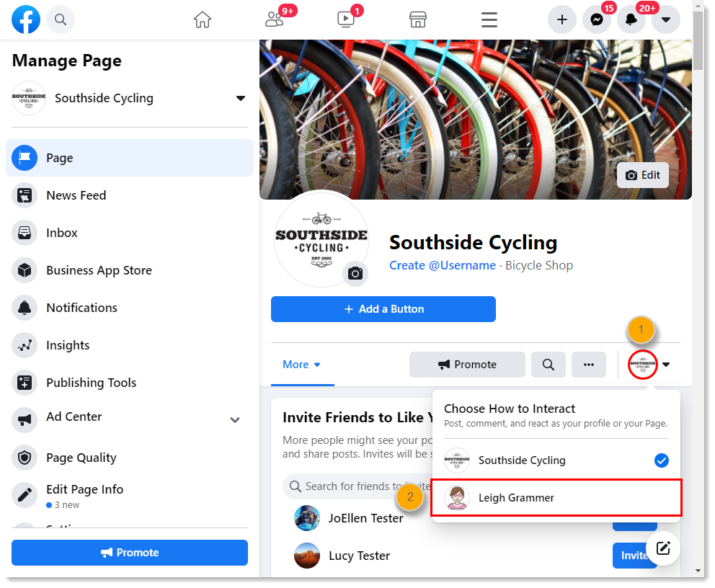This screenshot has width=715, height=588.
Task: Click the Bicycle Shop category text
Action: [539, 265]
